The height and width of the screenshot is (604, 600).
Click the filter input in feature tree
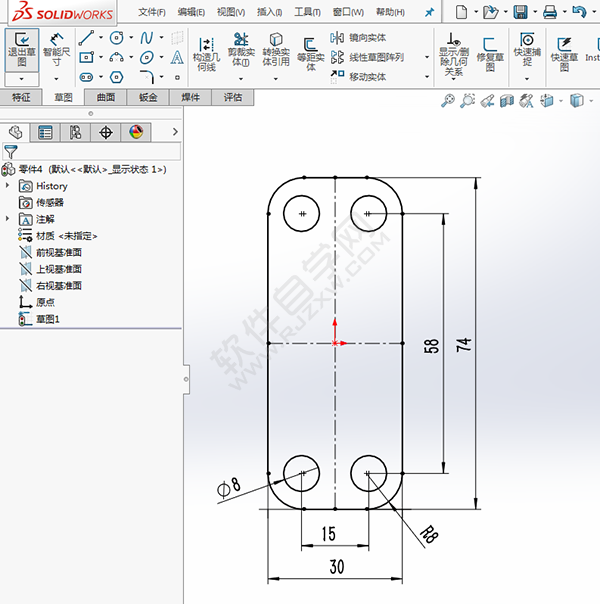[91, 151]
